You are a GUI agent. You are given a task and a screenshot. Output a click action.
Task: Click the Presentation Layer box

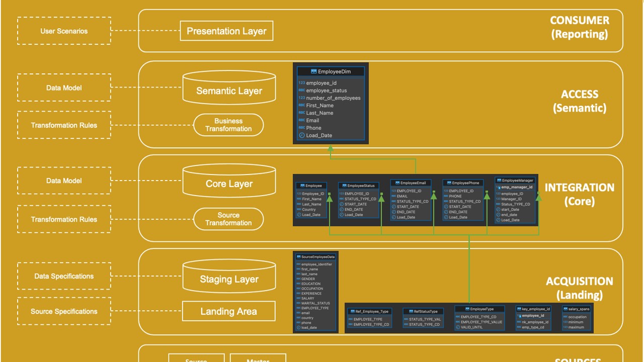pos(226,31)
